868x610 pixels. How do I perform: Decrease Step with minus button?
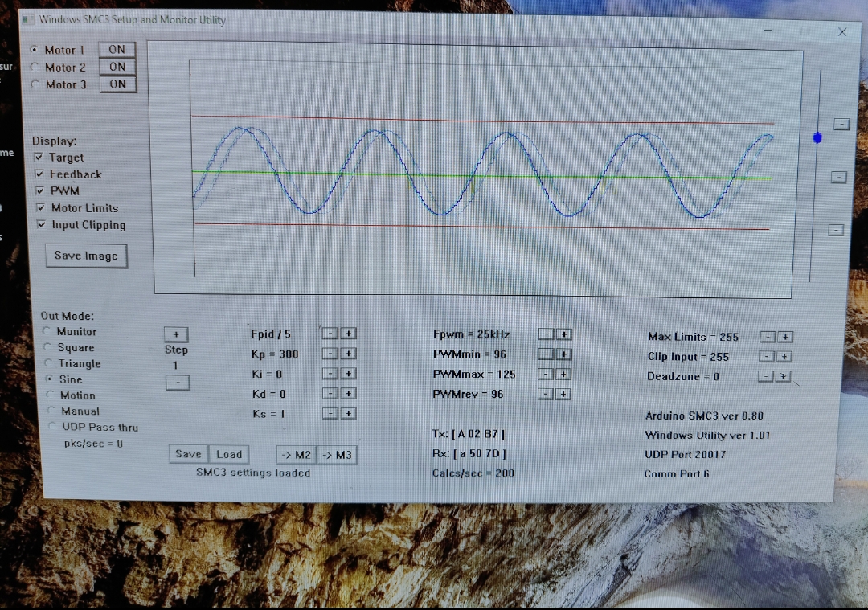point(178,383)
